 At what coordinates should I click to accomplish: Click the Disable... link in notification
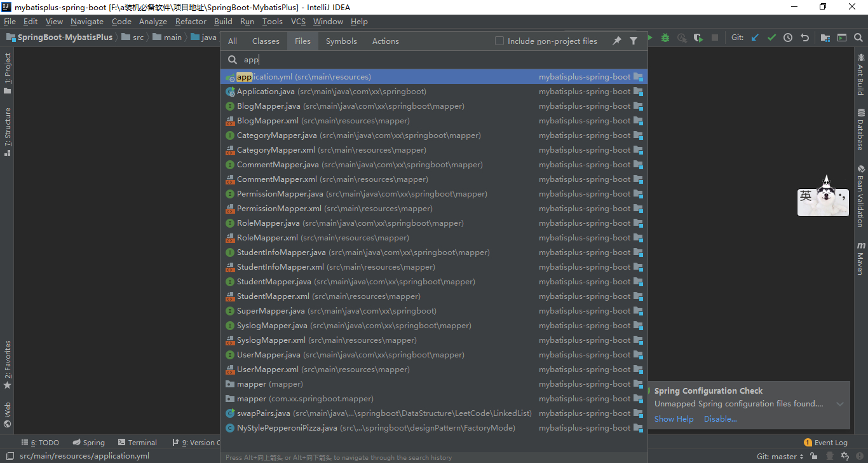(721, 419)
